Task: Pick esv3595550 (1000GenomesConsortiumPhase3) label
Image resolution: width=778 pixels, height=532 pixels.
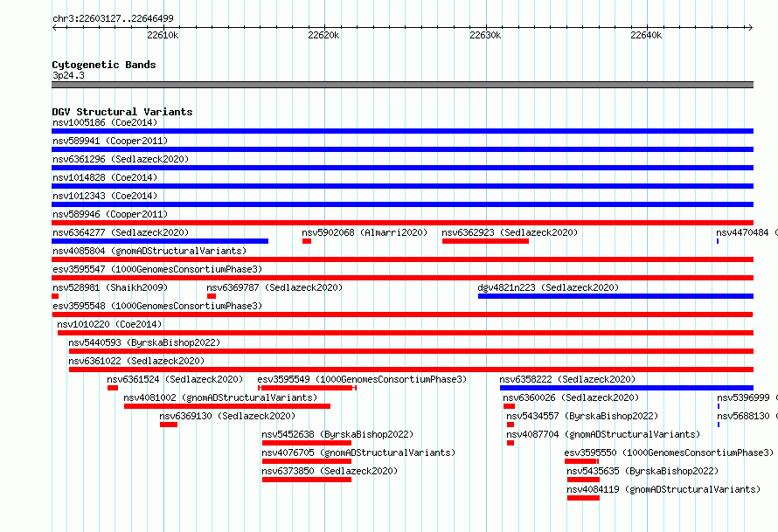Action: (669, 453)
